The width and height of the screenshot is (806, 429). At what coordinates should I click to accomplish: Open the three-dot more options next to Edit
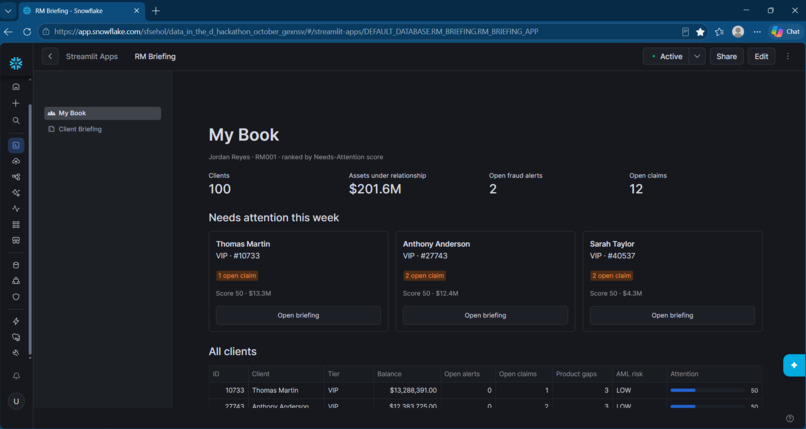coord(788,57)
